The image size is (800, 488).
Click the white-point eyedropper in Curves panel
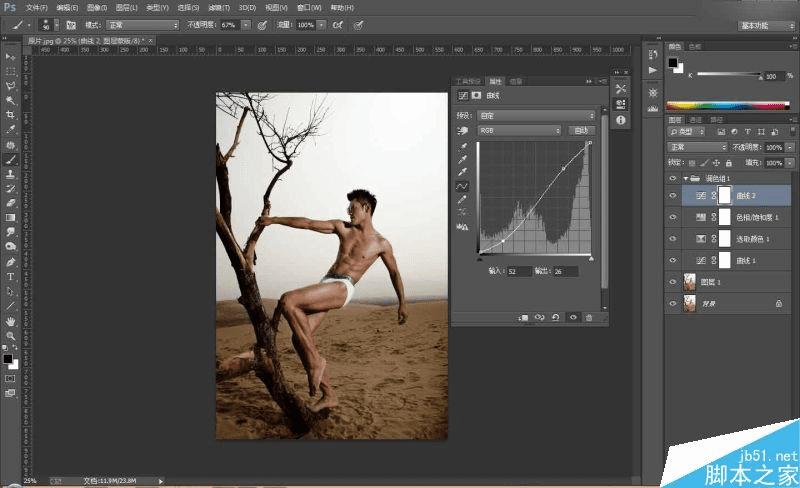point(462,172)
